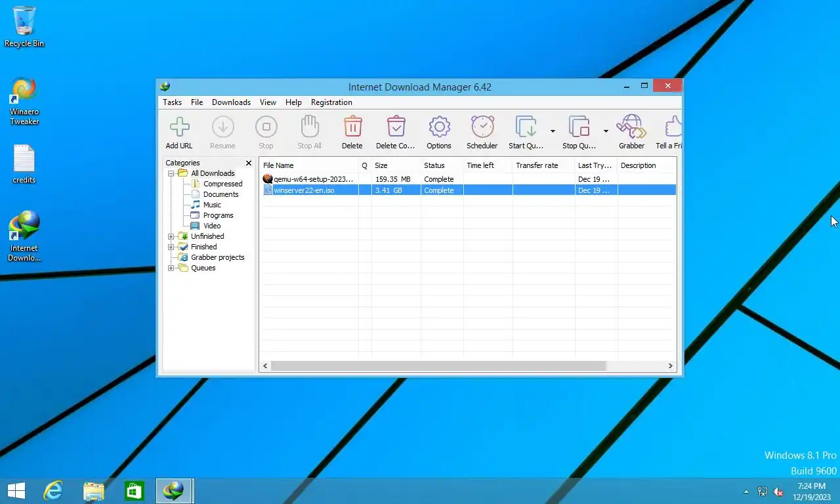The image size is (840, 504).
Task: Open Internet Explorer from the taskbar
Action: coord(52,491)
